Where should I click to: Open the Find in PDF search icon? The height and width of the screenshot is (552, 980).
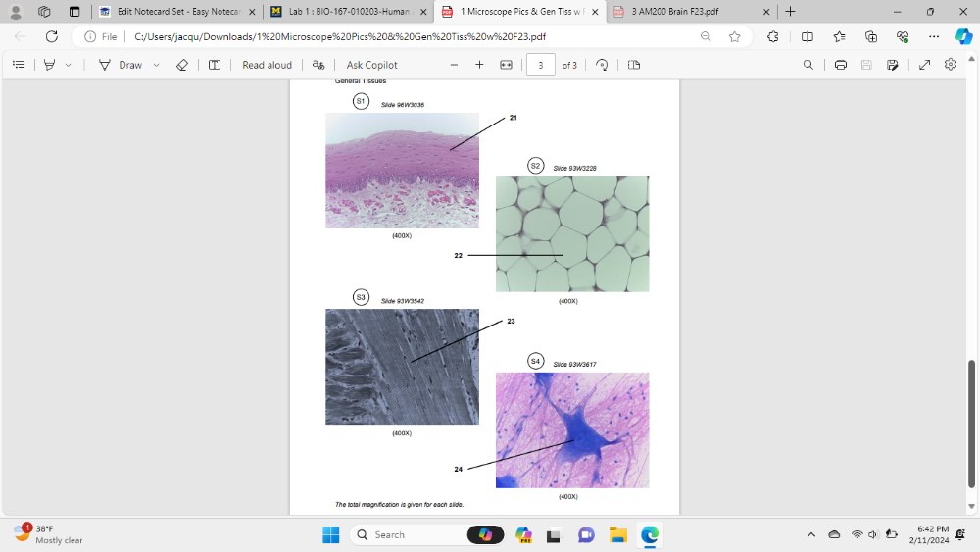(x=808, y=65)
